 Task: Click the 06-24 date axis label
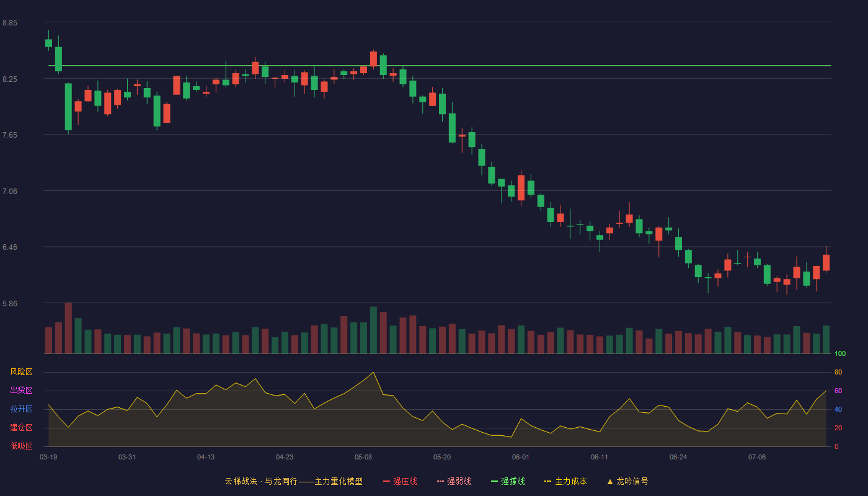point(678,457)
